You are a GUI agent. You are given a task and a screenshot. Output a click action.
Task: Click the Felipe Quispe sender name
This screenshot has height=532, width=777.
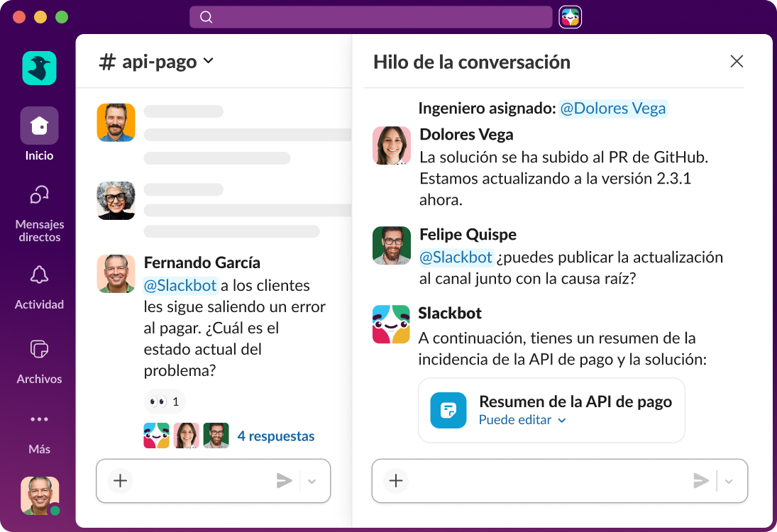(468, 234)
